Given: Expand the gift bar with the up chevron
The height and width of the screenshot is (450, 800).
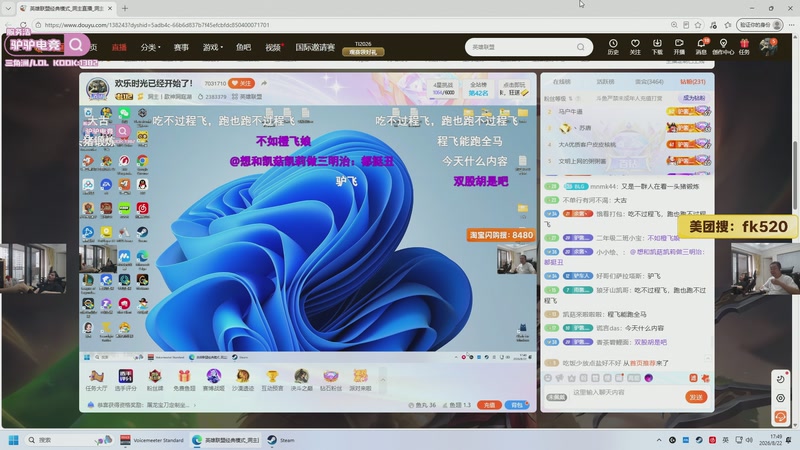Looking at the screenshot, I should pos(383,380).
